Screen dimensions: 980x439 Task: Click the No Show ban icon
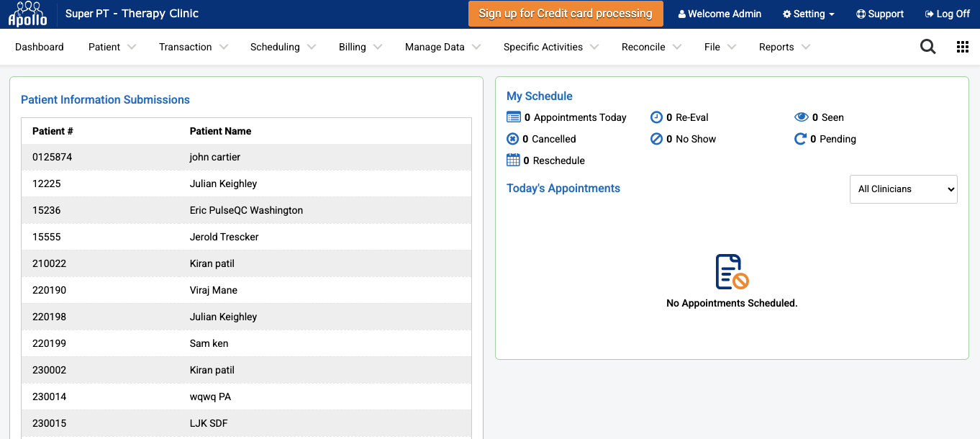coord(656,139)
